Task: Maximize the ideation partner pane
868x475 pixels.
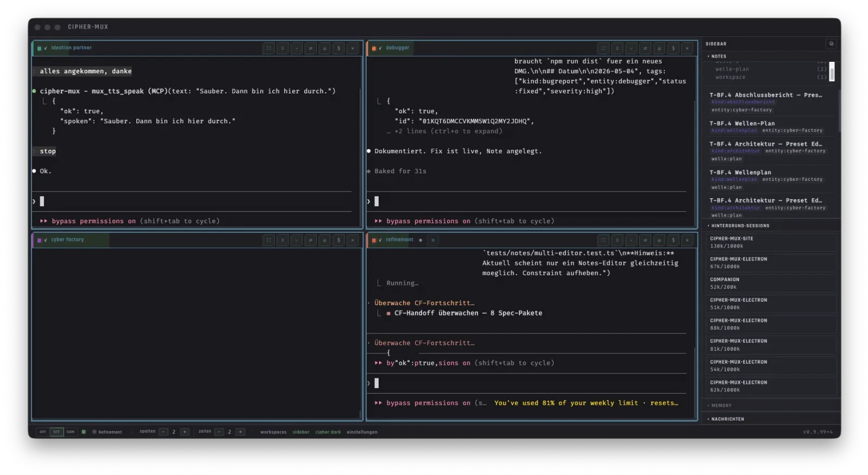Action: point(269,48)
